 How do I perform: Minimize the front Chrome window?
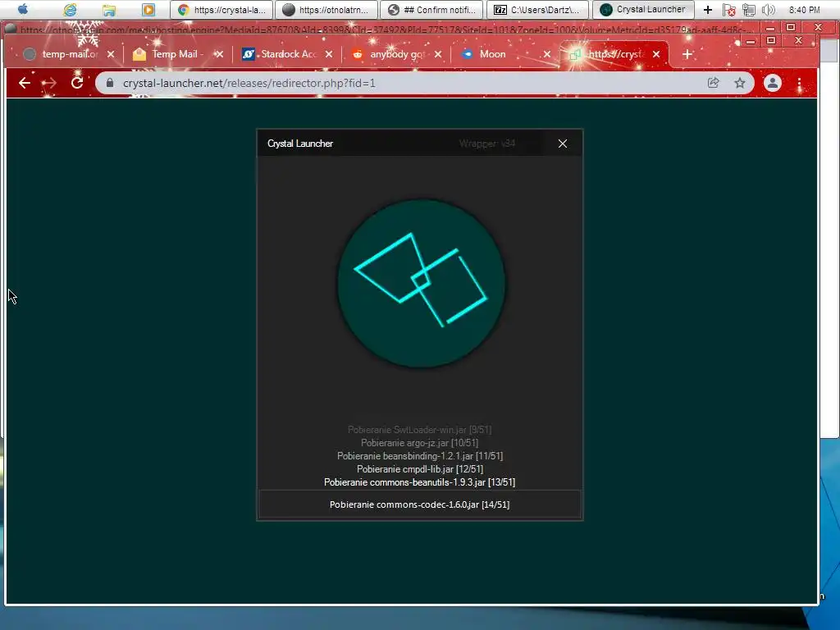tap(751, 41)
